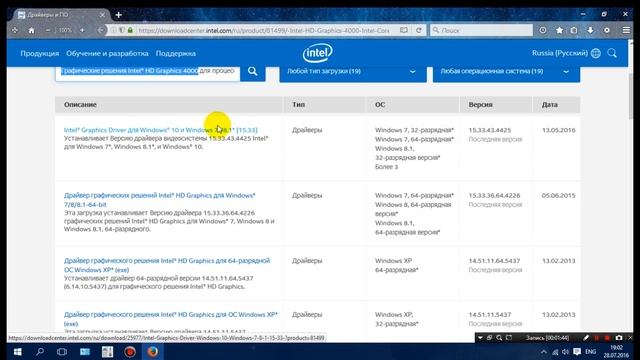Open the Firefox history clock icon

[543, 30]
